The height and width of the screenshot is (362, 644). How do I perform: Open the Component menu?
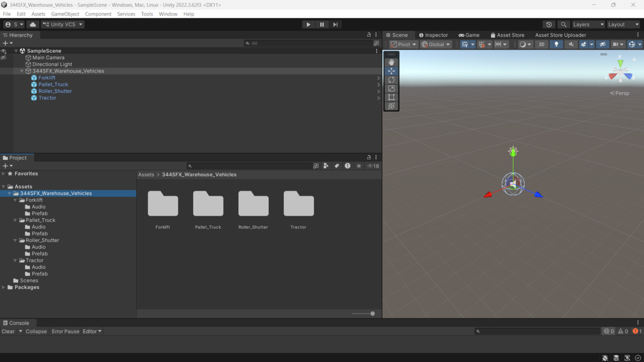[98, 14]
